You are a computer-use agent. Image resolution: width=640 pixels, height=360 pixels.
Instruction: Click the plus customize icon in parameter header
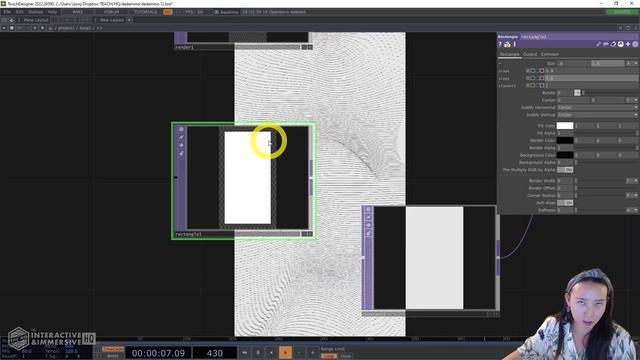coord(628,44)
